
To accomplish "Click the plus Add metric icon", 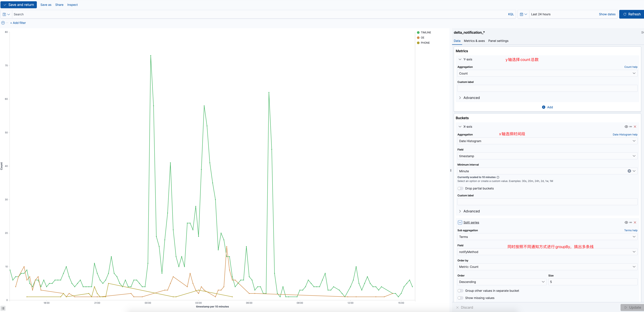I will click(543, 107).
